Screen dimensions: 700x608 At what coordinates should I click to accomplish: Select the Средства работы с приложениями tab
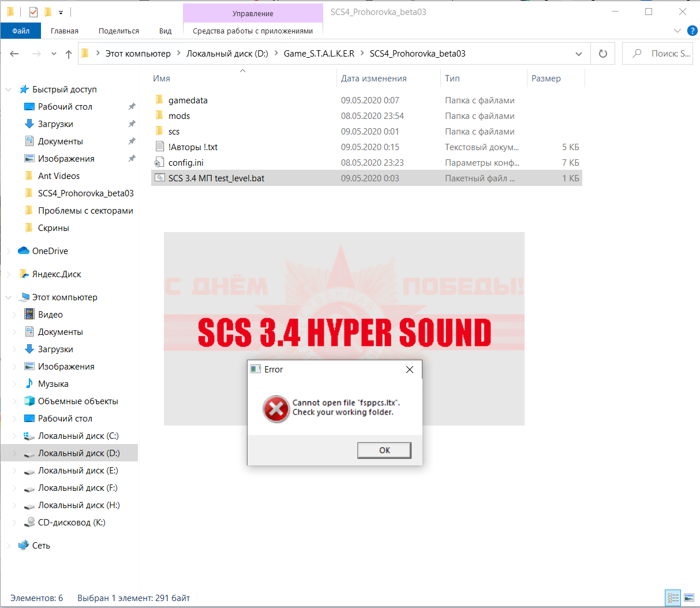click(x=253, y=31)
